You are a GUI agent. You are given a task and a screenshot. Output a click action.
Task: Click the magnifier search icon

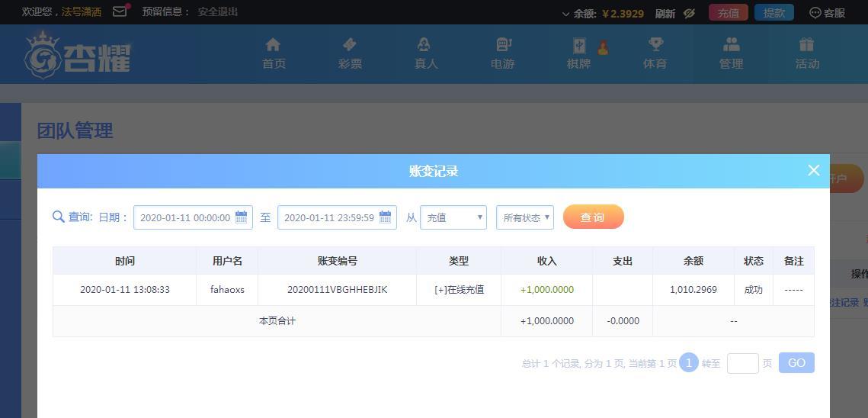(x=58, y=217)
